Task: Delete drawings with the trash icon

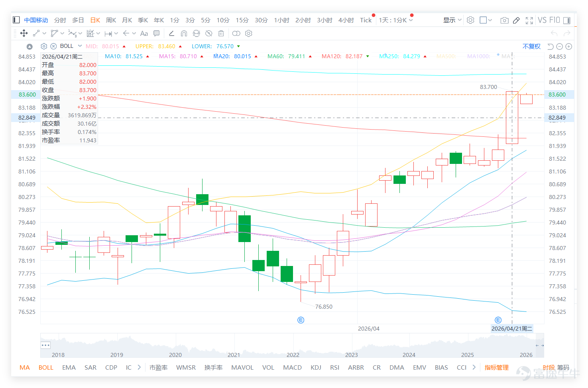Action: click(x=221, y=33)
